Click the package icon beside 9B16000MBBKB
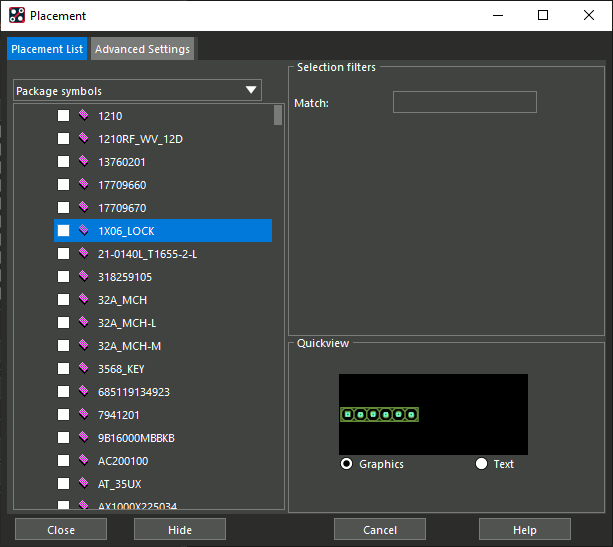 pyautogui.click(x=83, y=437)
